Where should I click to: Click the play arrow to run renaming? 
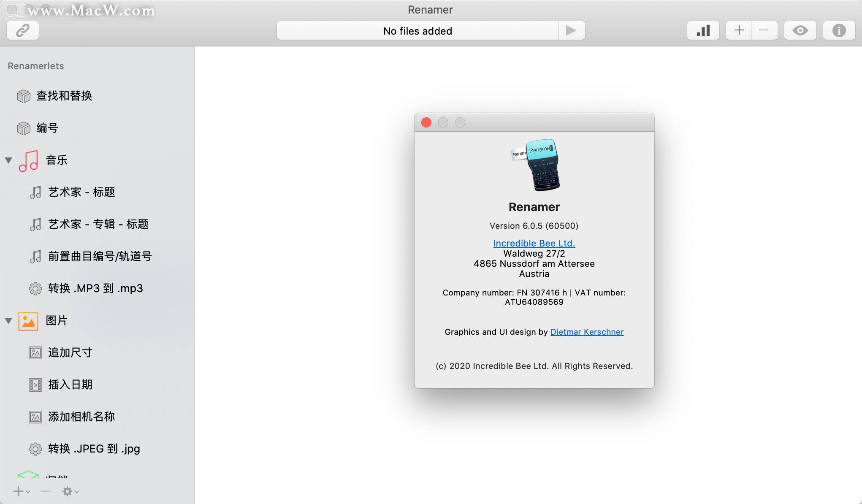pos(571,30)
